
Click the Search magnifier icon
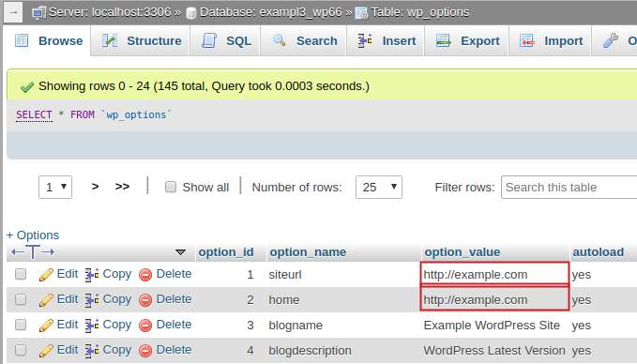pos(279,40)
